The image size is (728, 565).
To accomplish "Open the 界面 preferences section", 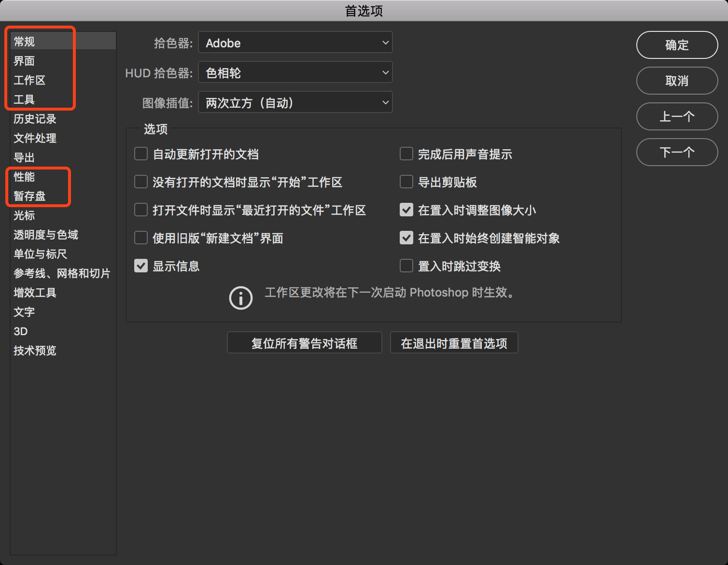I will (x=63, y=61).
